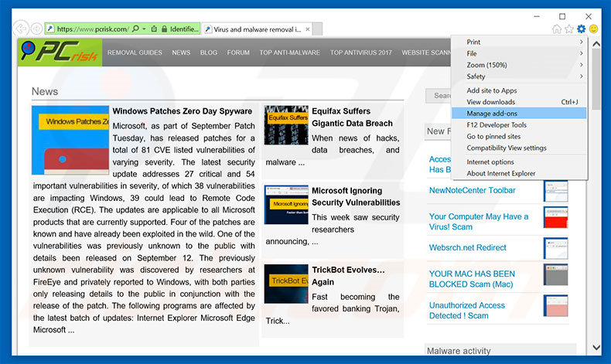Click the Identified site label in address bar
The width and height of the screenshot is (611, 364).
click(184, 29)
